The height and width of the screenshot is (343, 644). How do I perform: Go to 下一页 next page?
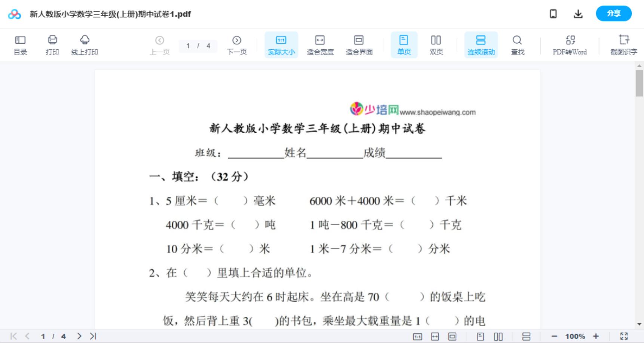click(237, 44)
